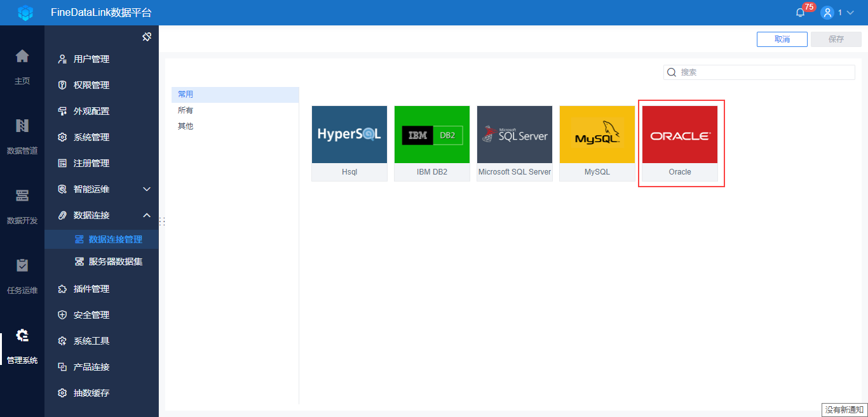Choose the Oracle database tile
Screen dimensions: 868x417
coord(680,143)
